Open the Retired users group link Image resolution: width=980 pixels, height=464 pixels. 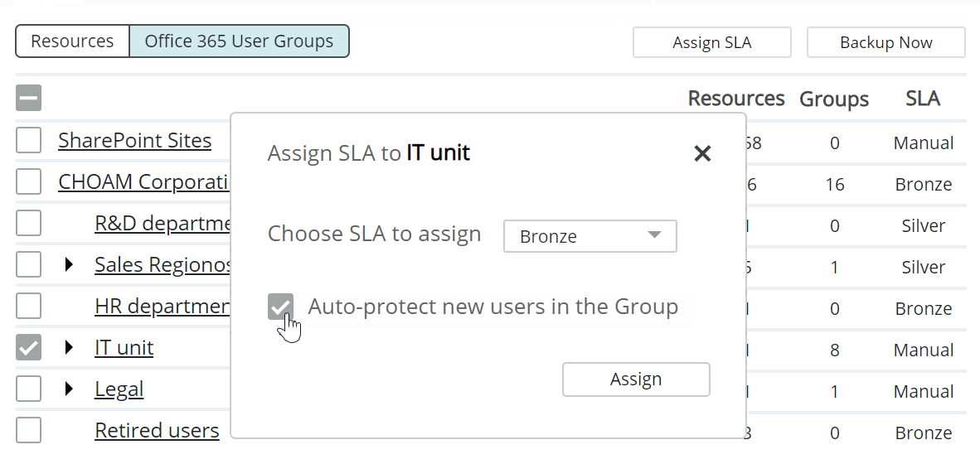click(157, 431)
